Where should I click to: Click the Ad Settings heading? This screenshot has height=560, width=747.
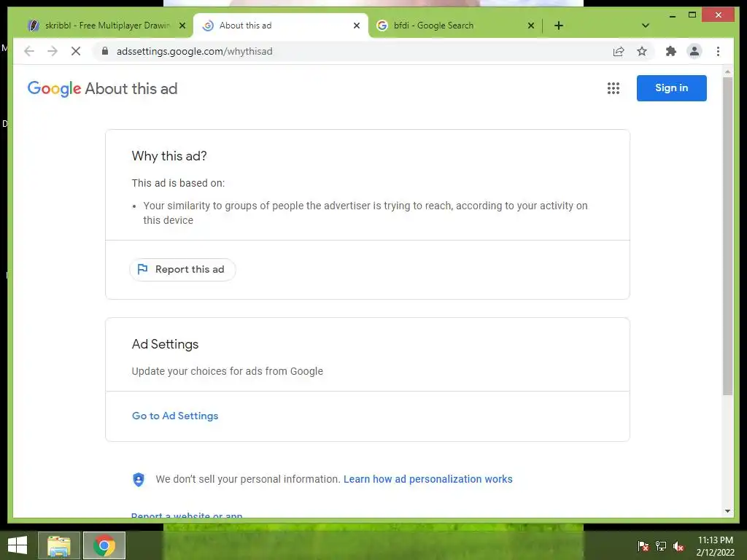coord(165,344)
